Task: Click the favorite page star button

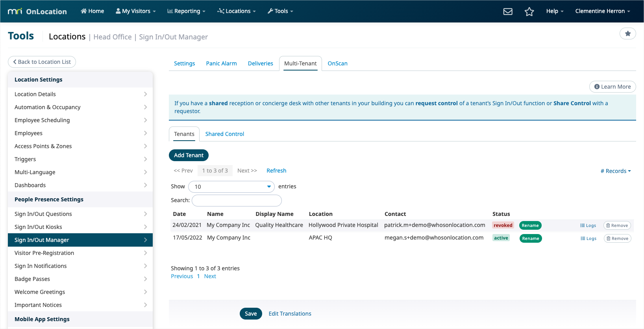Action: click(x=628, y=33)
